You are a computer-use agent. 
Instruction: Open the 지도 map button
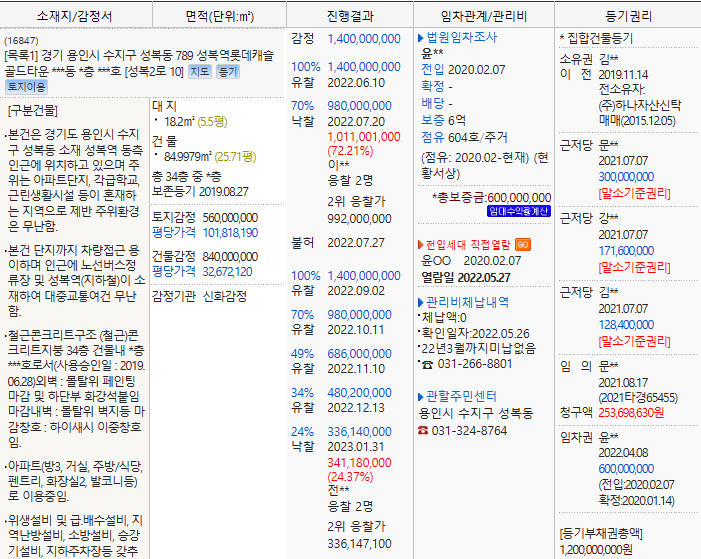point(200,71)
